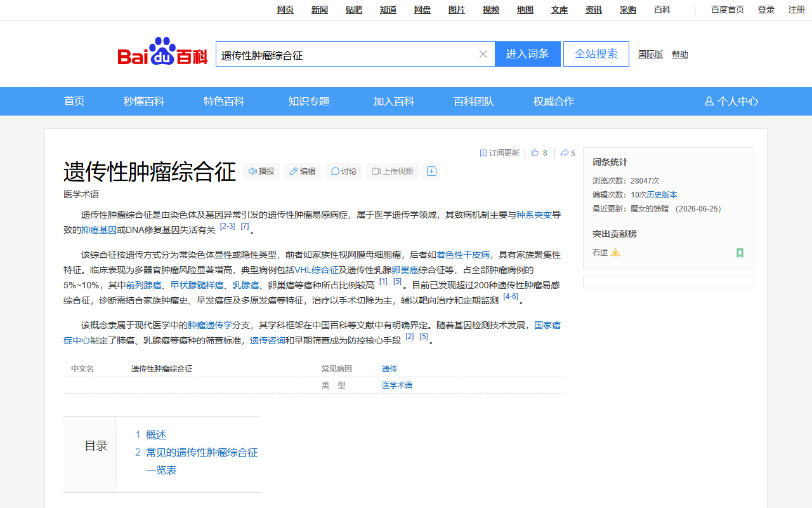812x508 pixels.
Task: Open 10次历史版本 edit history
Action: pyautogui.click(x=654, y=195)
